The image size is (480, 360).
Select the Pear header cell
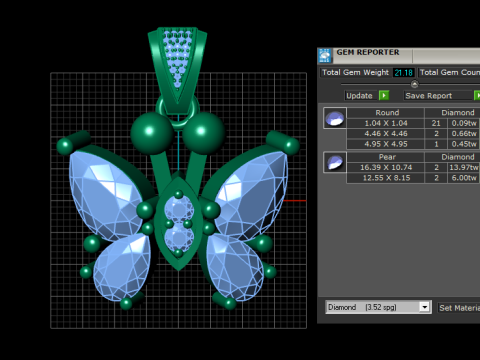386,157
